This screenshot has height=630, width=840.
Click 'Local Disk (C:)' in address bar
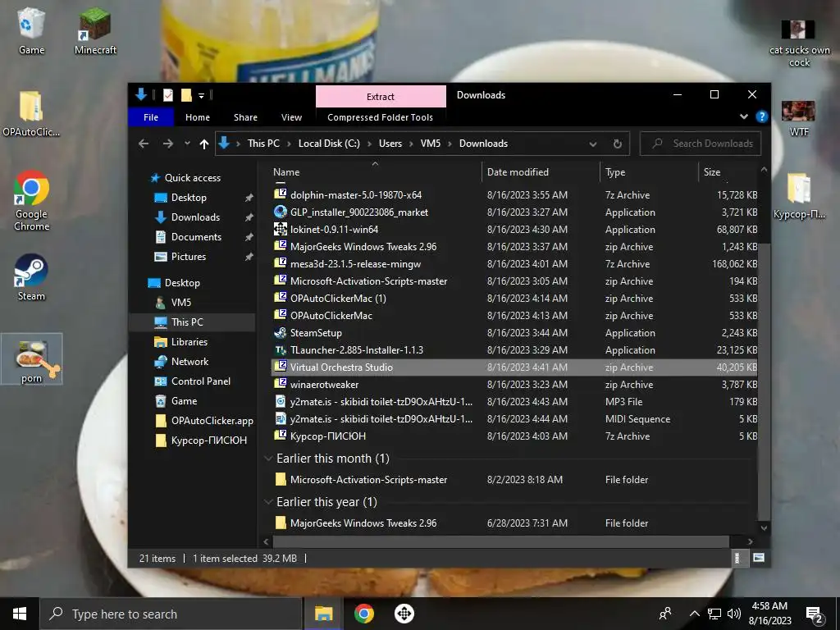click(x=329, y=144)
